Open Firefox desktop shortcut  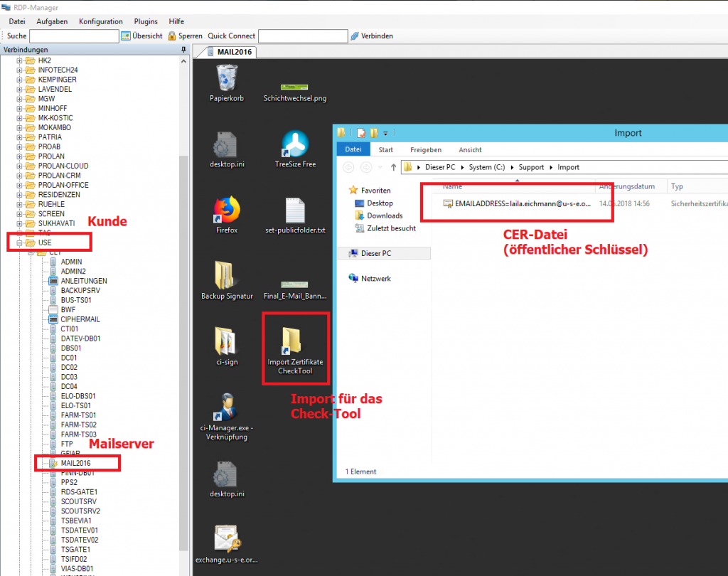(226, 211)
